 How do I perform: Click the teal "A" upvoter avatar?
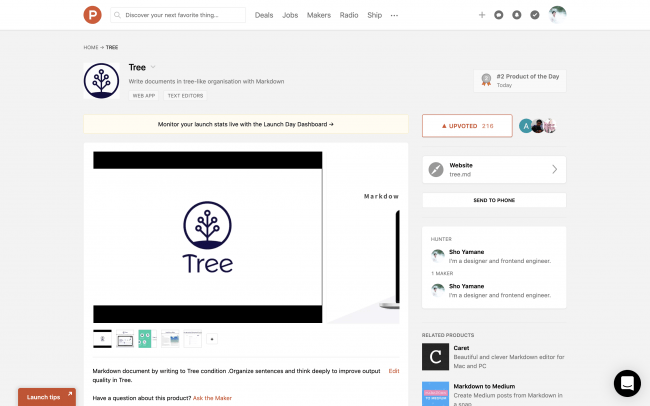tap(526, 126)
